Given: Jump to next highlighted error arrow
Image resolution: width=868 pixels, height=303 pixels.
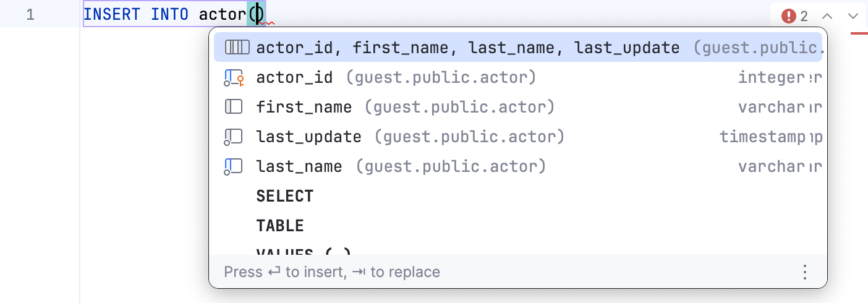Looking at the screenshot, I should [854, 16].
